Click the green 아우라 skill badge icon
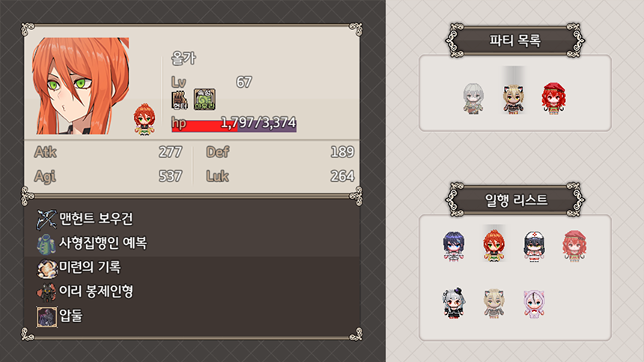 (204, 100)
